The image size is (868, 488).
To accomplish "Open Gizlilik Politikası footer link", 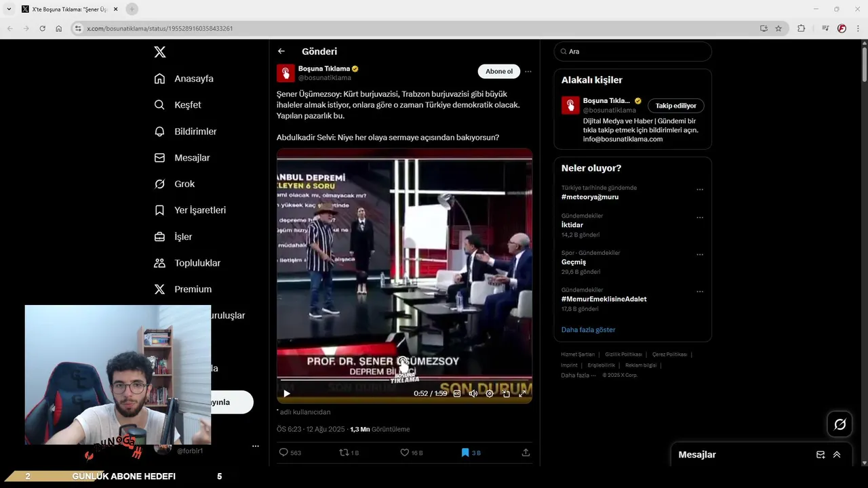I will coord(623,354).
